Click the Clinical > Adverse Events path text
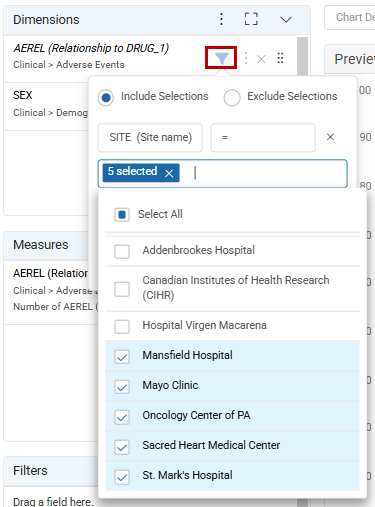The height and width of the screenshot is (507, 375). tap(69, 65)
